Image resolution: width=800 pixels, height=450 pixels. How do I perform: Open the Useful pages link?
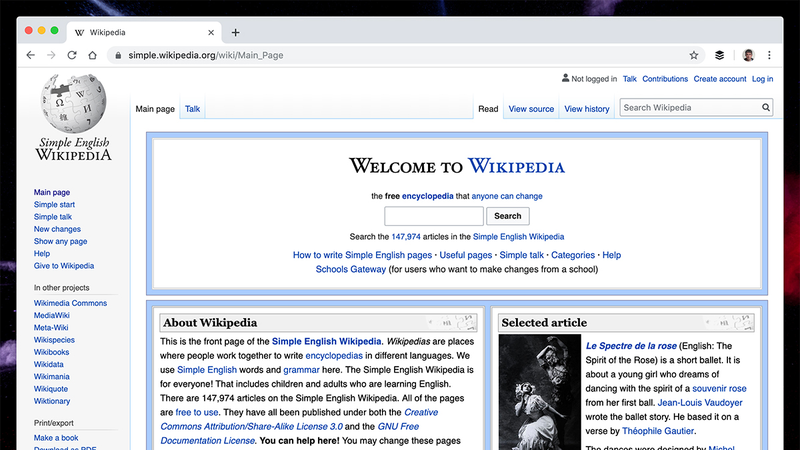pos(466,255)
